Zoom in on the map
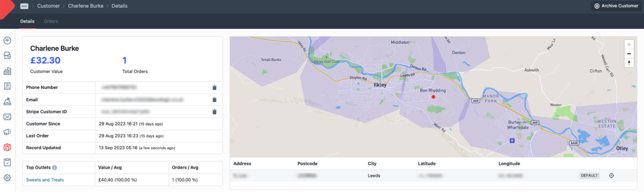This screenshot has height=192, width=644. 629,44
